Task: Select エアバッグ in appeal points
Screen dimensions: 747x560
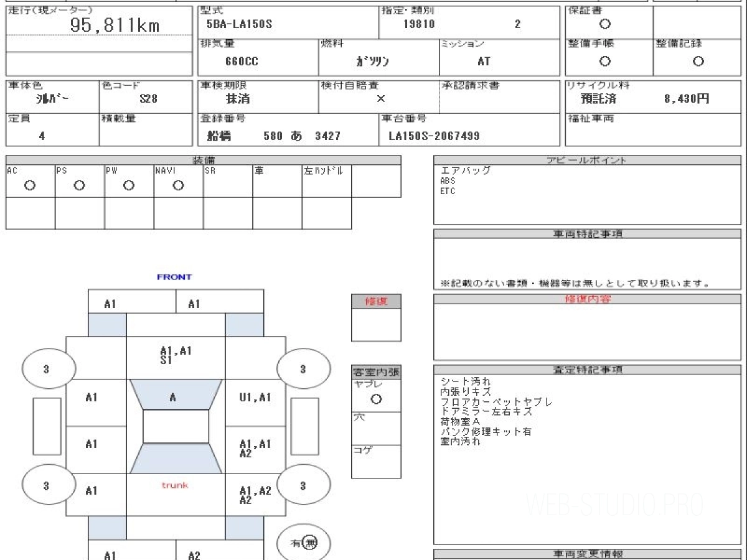Action: (x=466, y=170)
